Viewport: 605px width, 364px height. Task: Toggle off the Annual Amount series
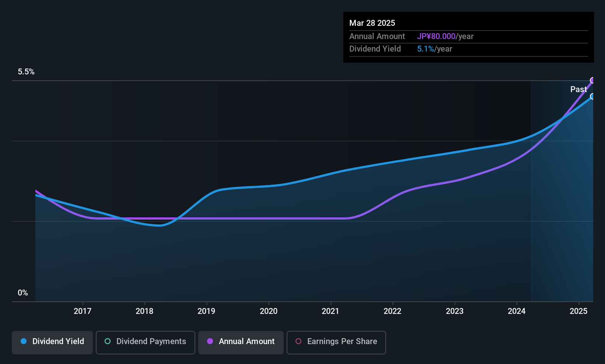coord(241,342)
